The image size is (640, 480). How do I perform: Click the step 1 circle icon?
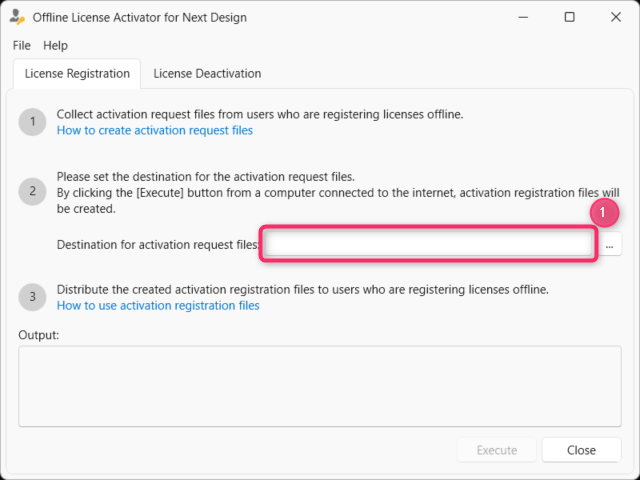(32, 122)
